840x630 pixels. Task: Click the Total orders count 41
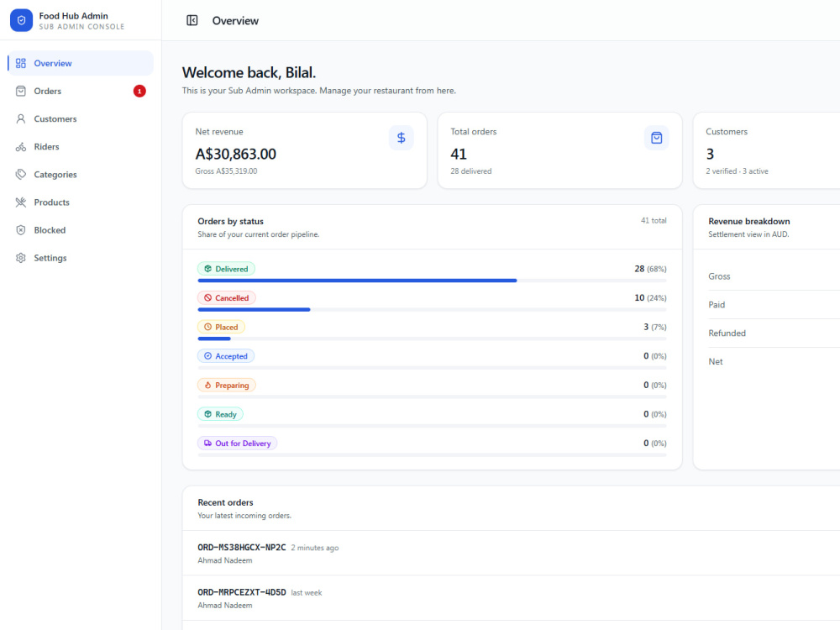pyautogui.click(x=459, y=155)
